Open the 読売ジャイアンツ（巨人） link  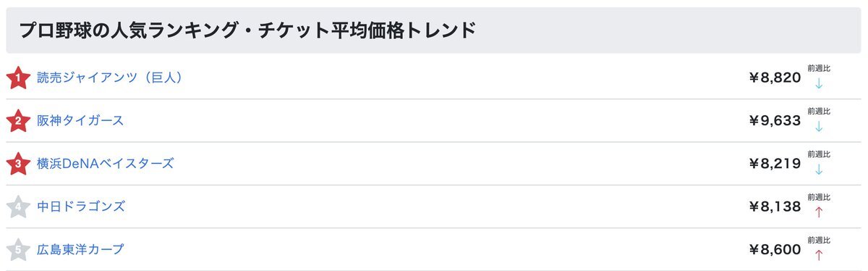pyautogui.click(x=109, y=78)
